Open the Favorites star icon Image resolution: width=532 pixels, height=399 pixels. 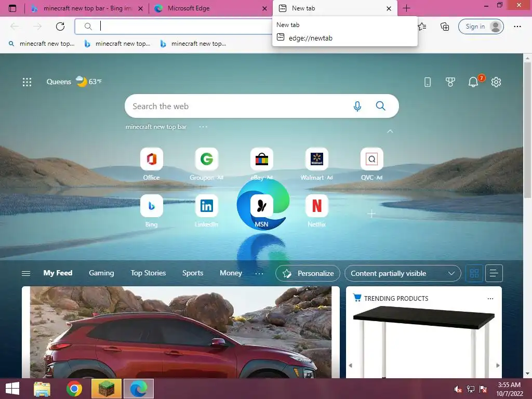(422, 26)
